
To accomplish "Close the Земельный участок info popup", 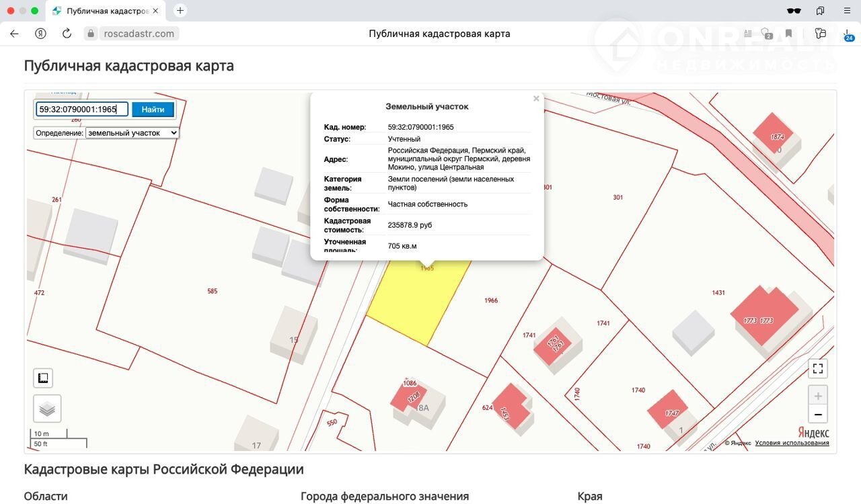I will click(536, 99).
